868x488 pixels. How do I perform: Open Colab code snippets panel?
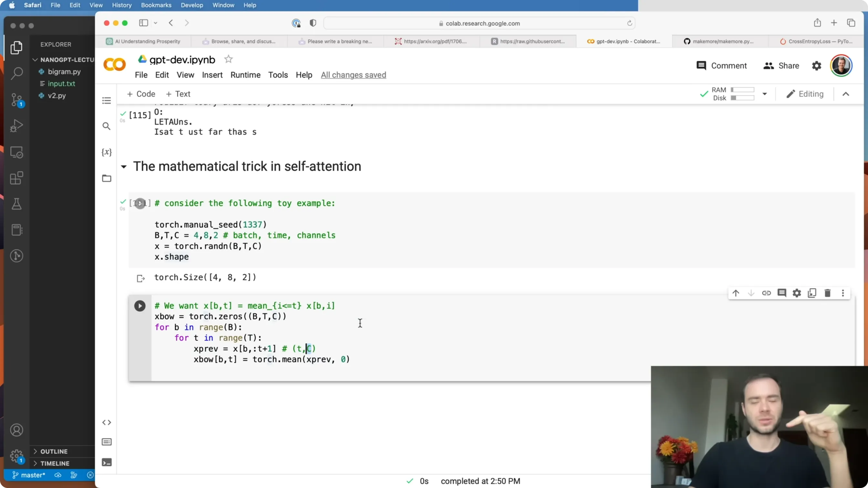pos(107,422)
